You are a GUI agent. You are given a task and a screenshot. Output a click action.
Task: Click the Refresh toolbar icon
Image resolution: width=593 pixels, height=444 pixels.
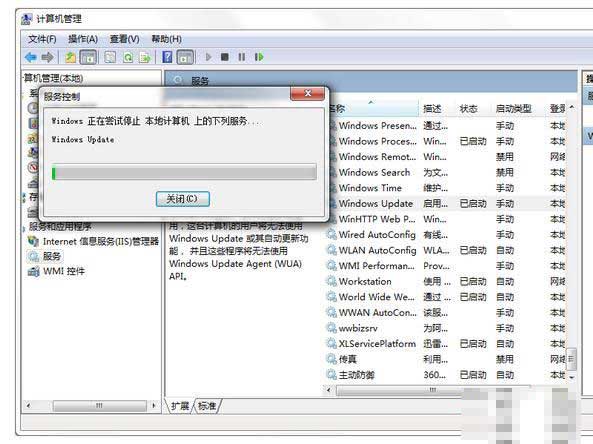[x=128, y=57]
